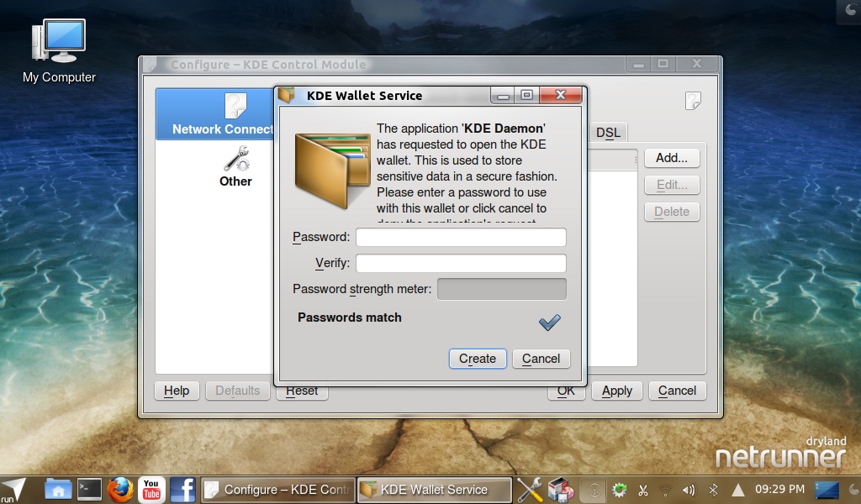Click the show desktop icon next to the clock
Image resolution: width=861 pixels, height=504 pixels.
(827, 490)
